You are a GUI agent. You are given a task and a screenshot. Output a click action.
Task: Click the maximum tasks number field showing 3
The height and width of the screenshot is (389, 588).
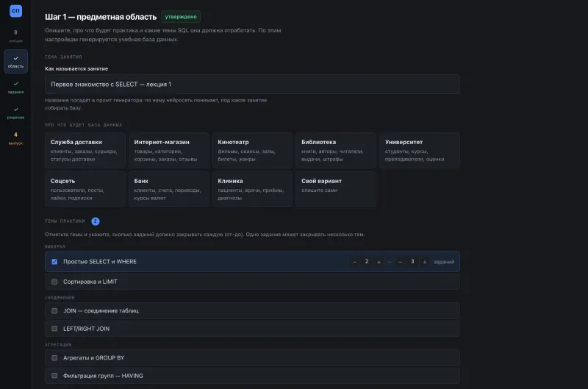[x=412, y=262]
